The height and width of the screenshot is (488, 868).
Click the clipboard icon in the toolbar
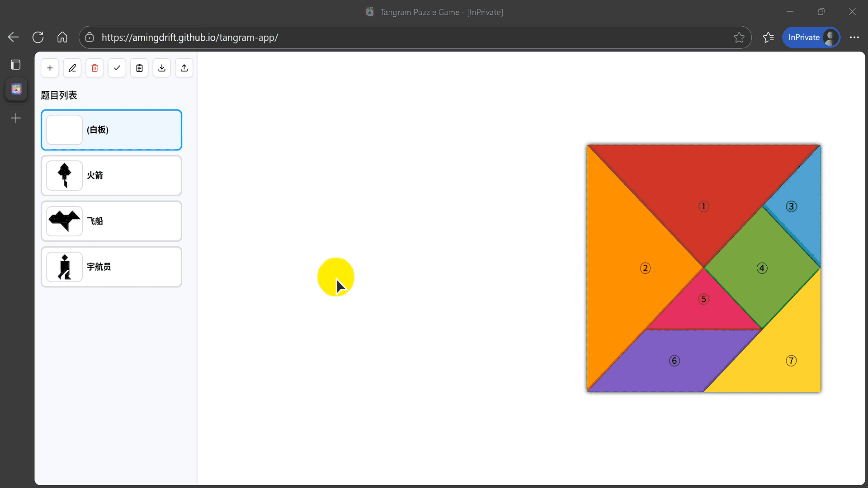139,68
